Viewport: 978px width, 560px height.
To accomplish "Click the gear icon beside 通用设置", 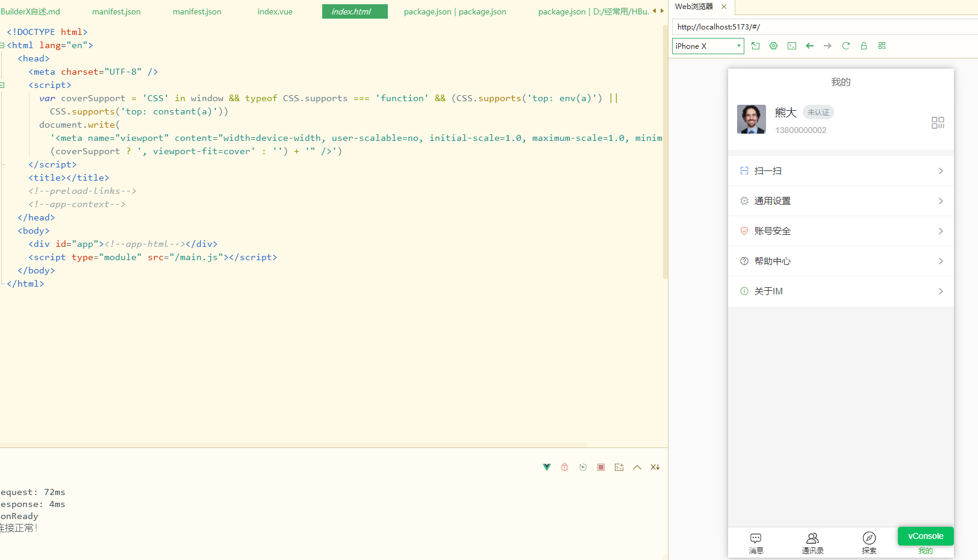I will (744, 201).
